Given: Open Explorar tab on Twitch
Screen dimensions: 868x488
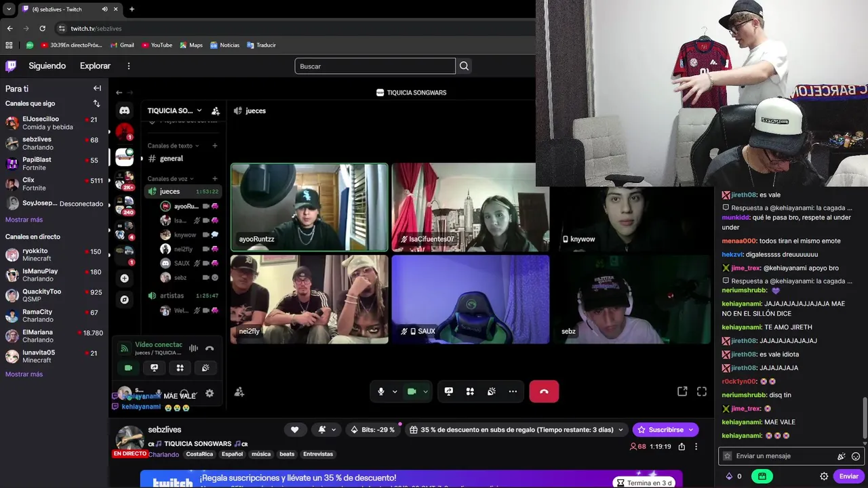Looking at the screenshot, I should (95, 66).
